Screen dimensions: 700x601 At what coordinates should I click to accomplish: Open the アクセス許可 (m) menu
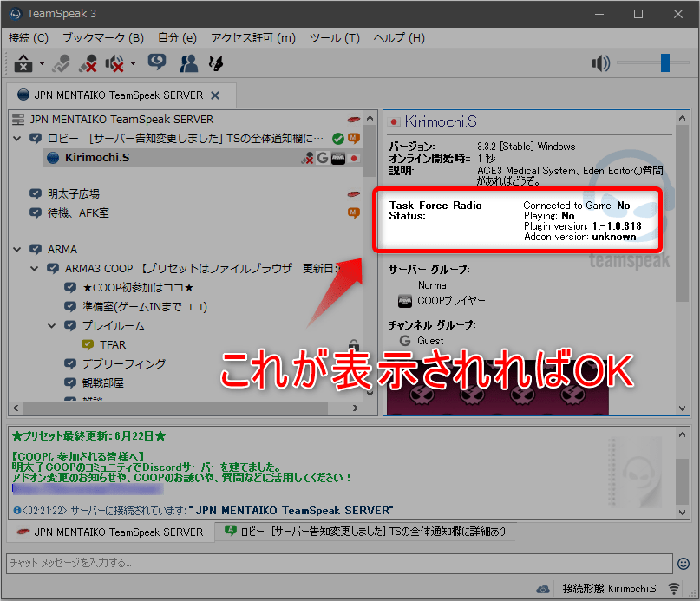pyautogui.click(x=253, y=38)
